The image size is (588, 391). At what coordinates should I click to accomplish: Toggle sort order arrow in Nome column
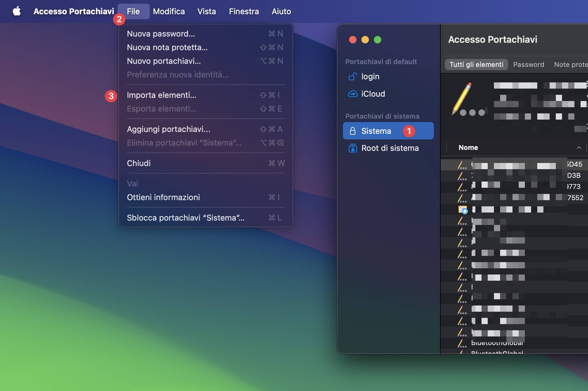point(579,148)
